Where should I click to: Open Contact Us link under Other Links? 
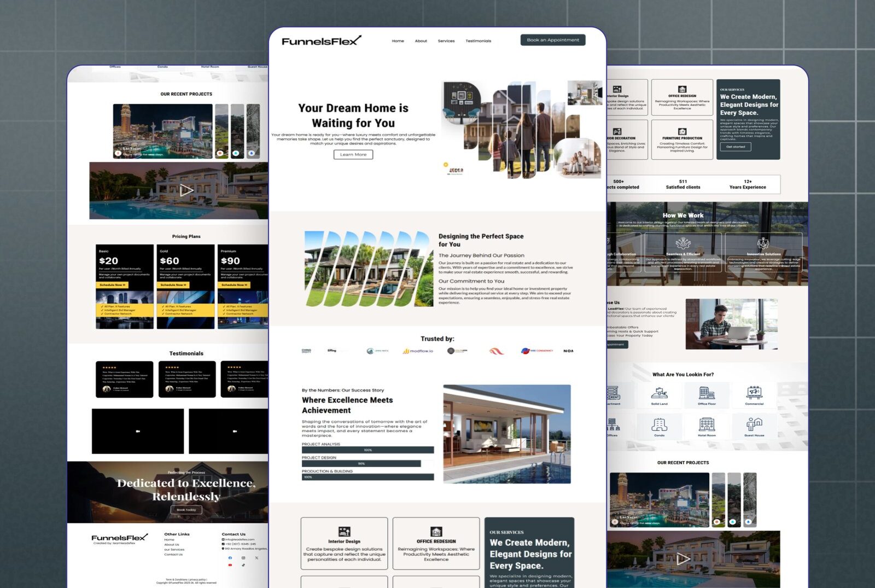point(173,555)
